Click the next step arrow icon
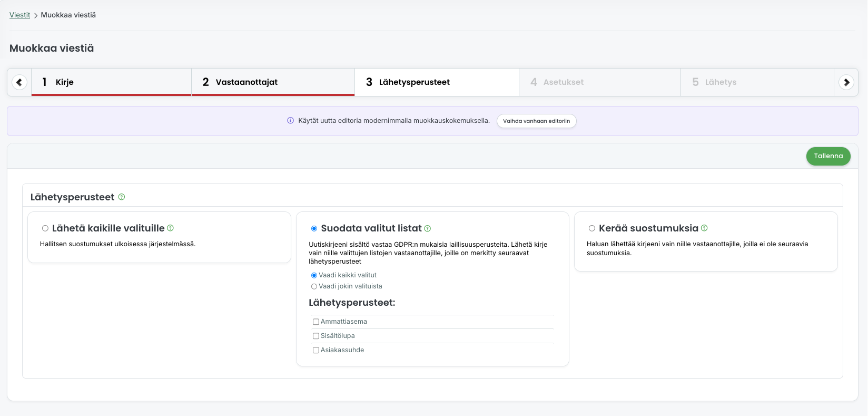Image resolution: width=868 pixels, height=416 pixels. 846,82
